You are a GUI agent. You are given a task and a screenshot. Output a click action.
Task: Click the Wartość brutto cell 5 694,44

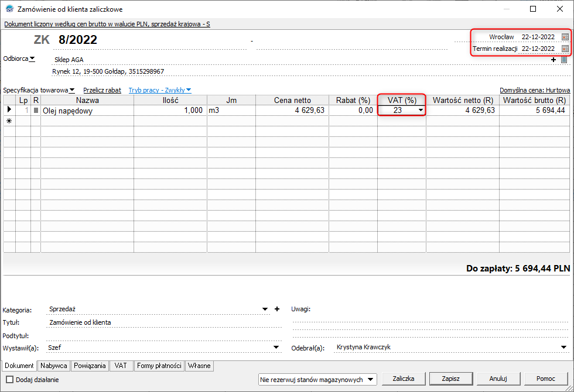[x=534, y=111]
